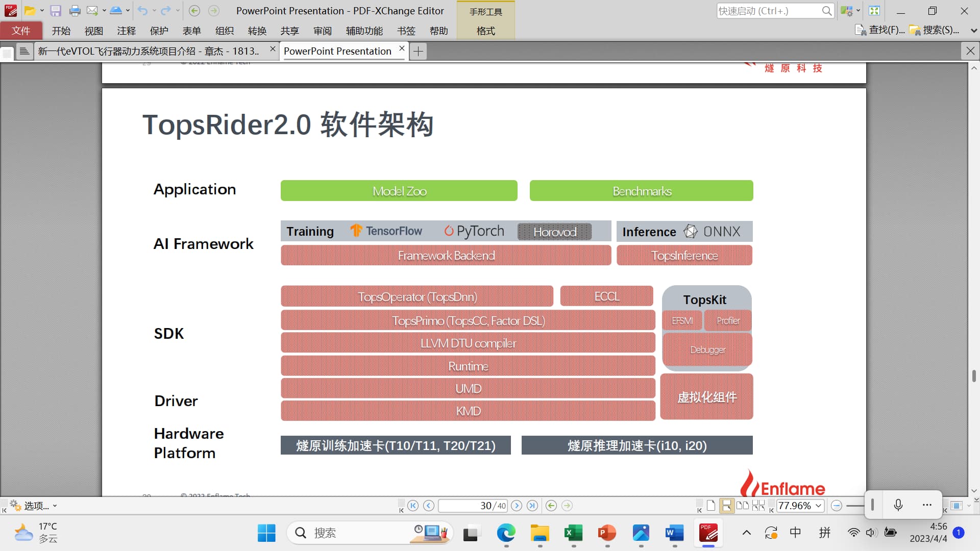This screenshot has height=551, width=980.
Task: Expand the ribbon options chevron after 搜索(S)
Action: [973, 31]
